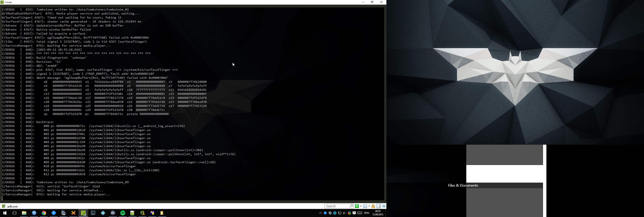Click the 'Revision: 11' log line
The image size is (644, 217).
(32, 62)
